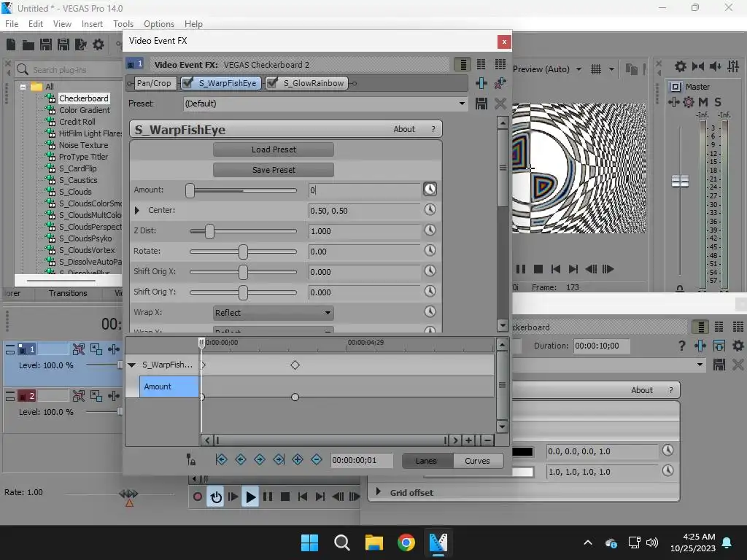The image size is (747, 560).
Task: Delete keyframe with the minus diamond
Action: [x=317, y=459]
